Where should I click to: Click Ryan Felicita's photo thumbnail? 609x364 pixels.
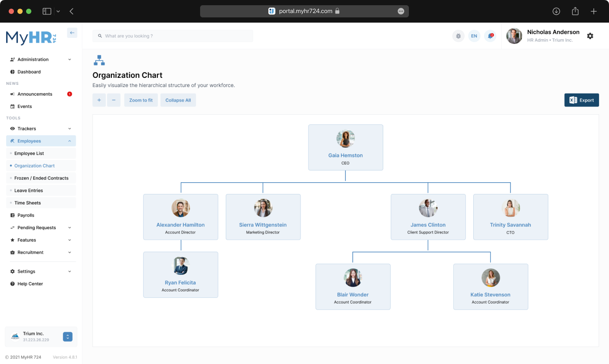[181, 266]
